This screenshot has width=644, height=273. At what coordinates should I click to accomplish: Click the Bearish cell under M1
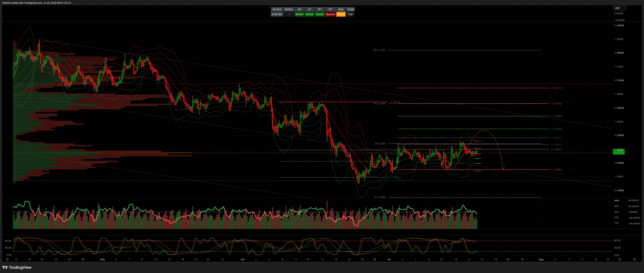(330, 14)
